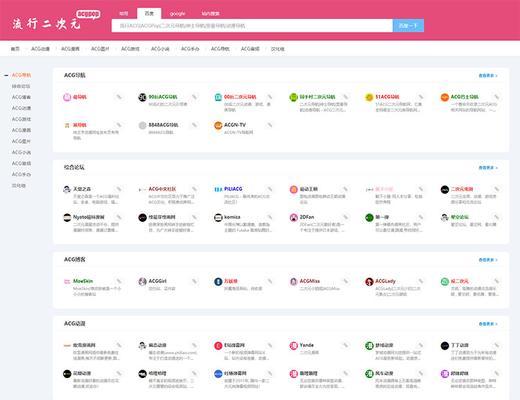This screenshot has width=520, height=400.
Task: Expand more links in ACG导航 section
Action: 488,76
